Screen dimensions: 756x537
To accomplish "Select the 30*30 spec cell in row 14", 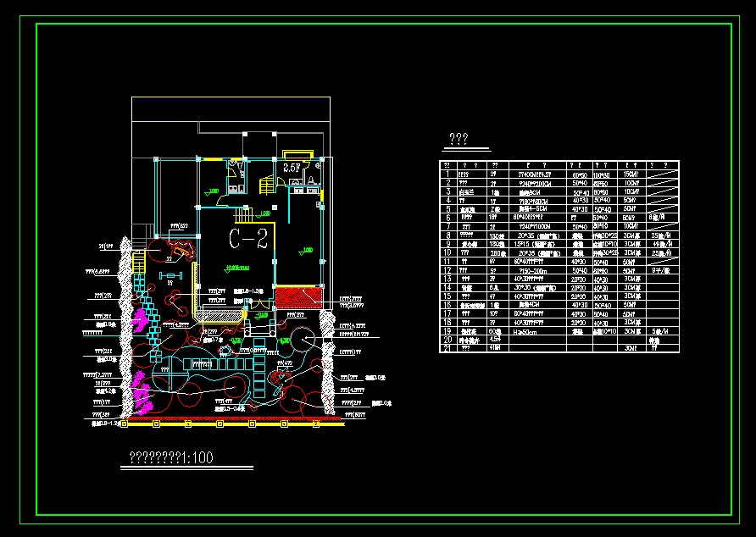I will (x=534, y=287).
